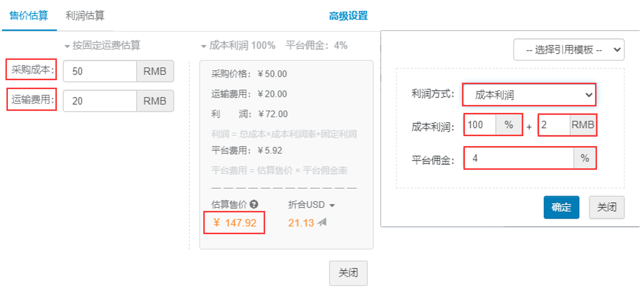This screenshot has height=304, width=644.
Task: Click the paper plane icon beside 21.13
Action: [322, 223]
